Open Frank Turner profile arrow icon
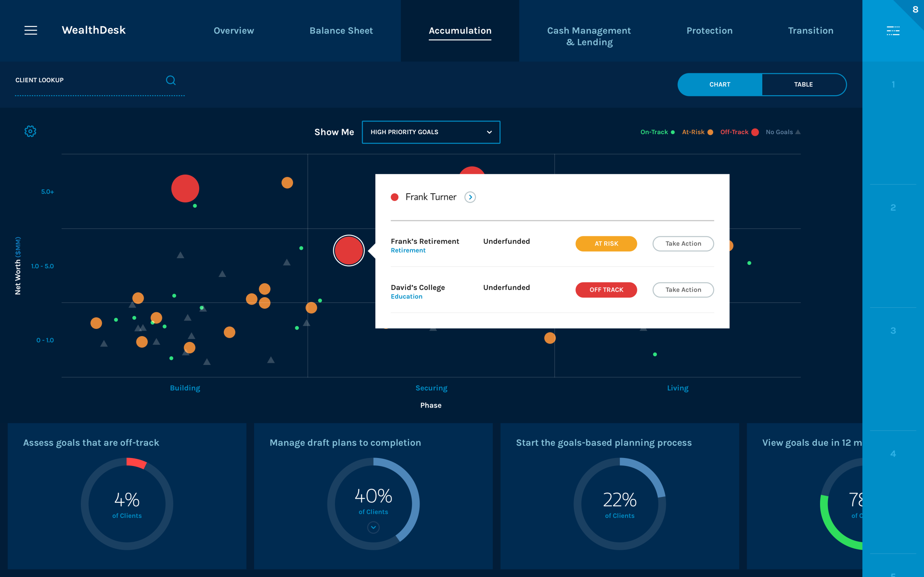This screenshot has width=924, height=577. [470, 197]
